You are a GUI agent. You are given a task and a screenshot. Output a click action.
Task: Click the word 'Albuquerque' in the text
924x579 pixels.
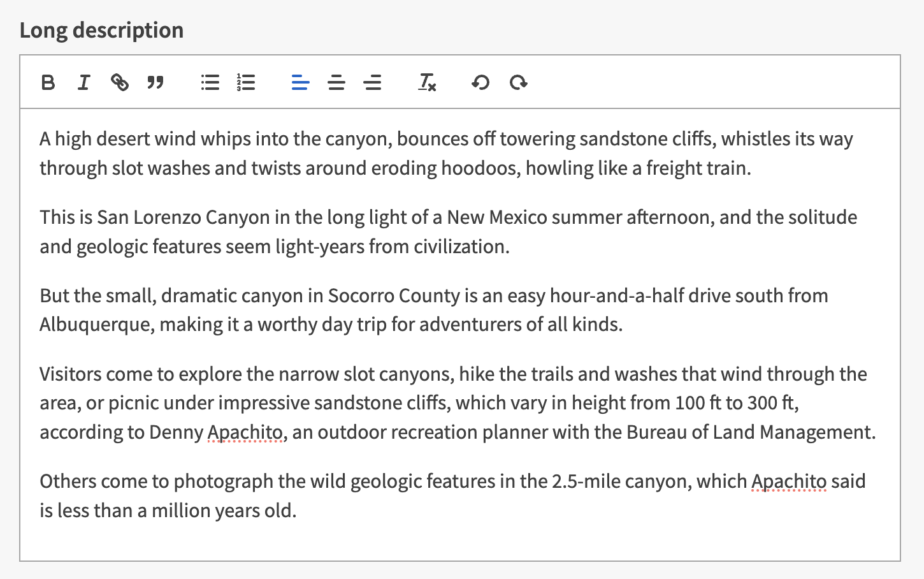[x=97, y=325]
